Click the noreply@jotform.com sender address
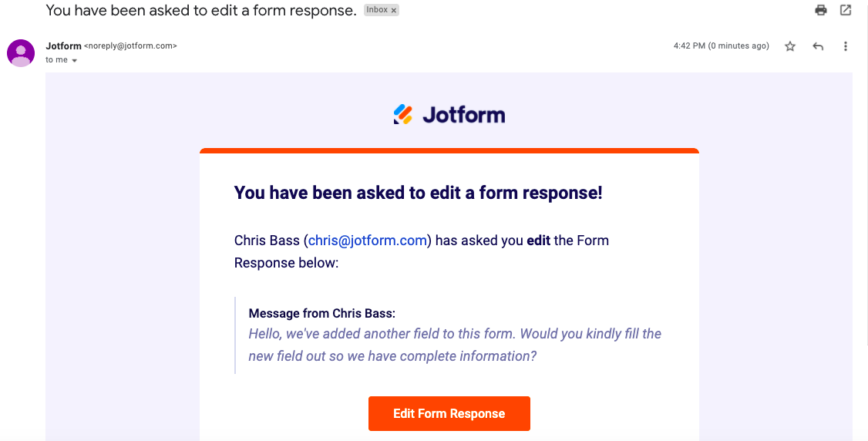 pos(130,46)
